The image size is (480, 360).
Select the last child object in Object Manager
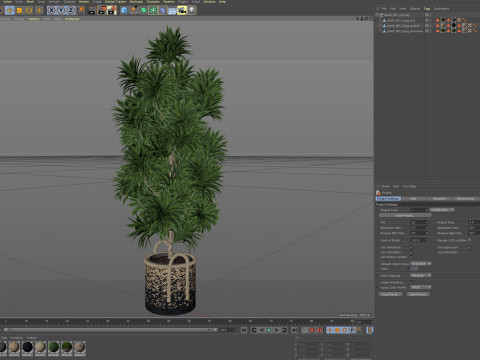pyautogui.click(x=404, y=31)
